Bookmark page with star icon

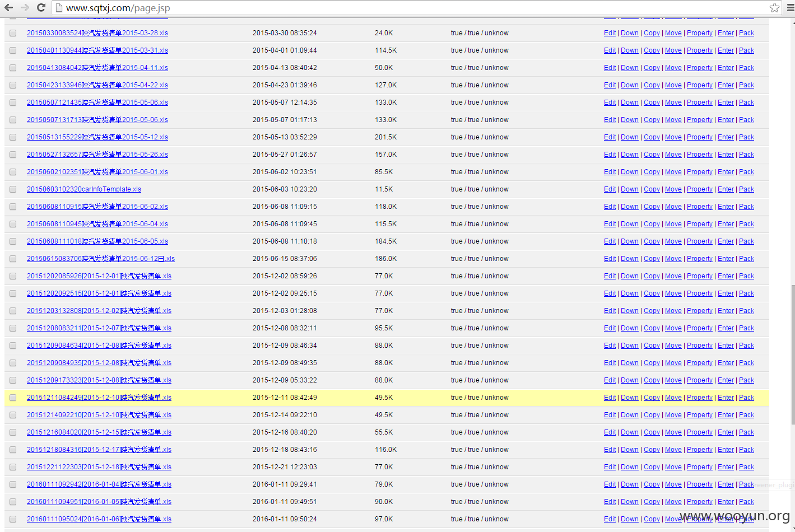tap(774, 7)
